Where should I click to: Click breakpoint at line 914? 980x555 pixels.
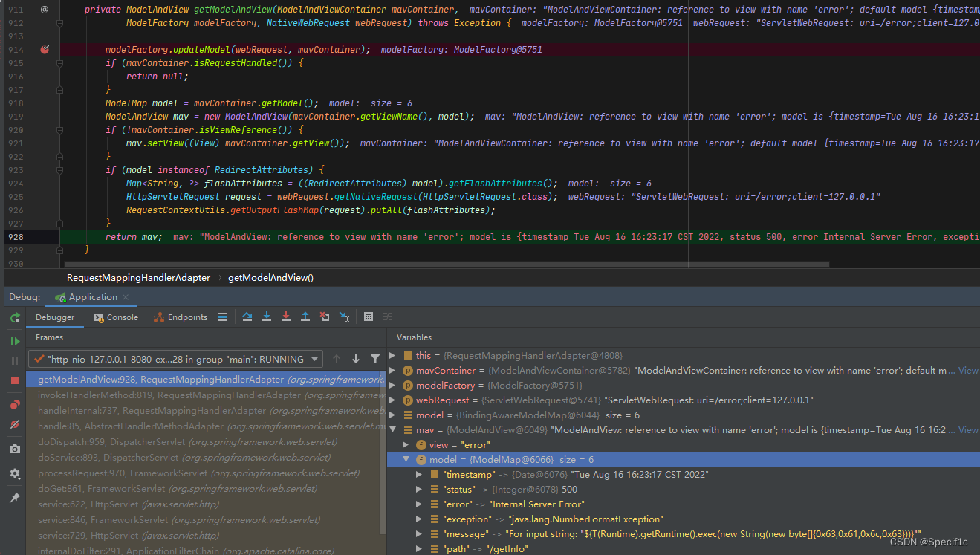[x=45, y=50]
